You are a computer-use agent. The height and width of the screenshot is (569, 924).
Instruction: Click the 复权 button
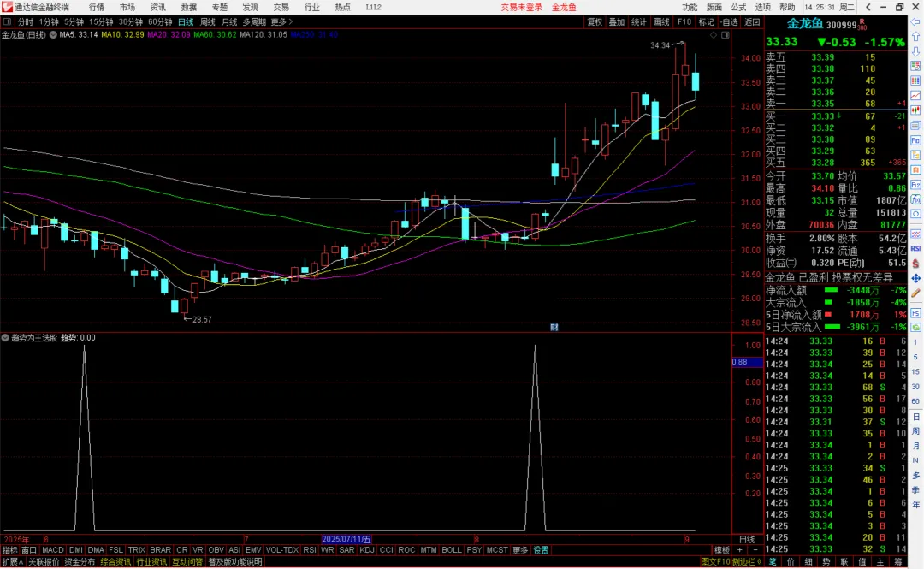pos(595,21)
